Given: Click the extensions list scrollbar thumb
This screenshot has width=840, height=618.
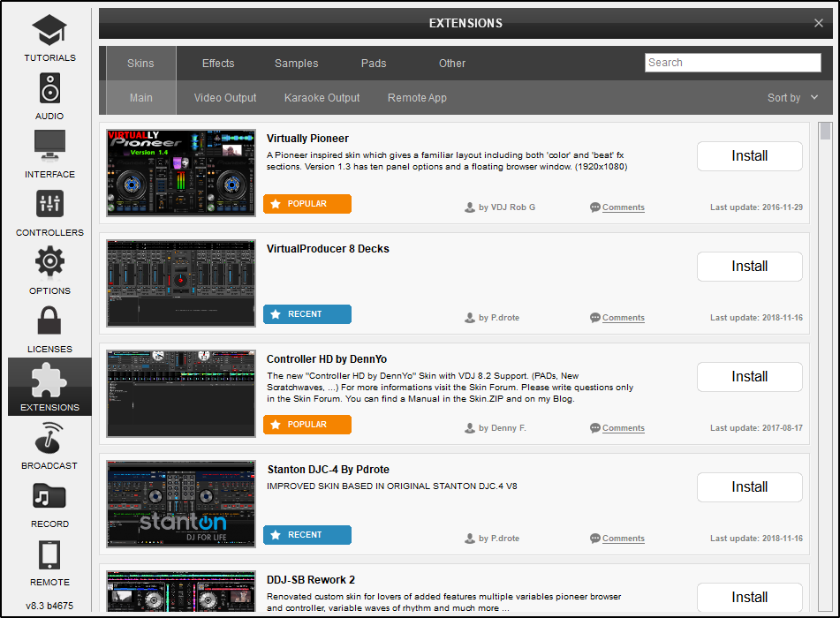Looking at the screenshot, I should [x=825, y=132].
